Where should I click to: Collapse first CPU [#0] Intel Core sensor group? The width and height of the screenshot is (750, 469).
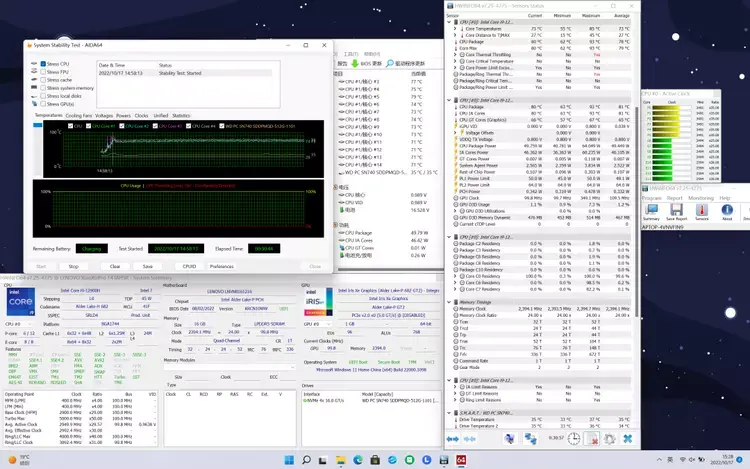[x=449, y=22]
